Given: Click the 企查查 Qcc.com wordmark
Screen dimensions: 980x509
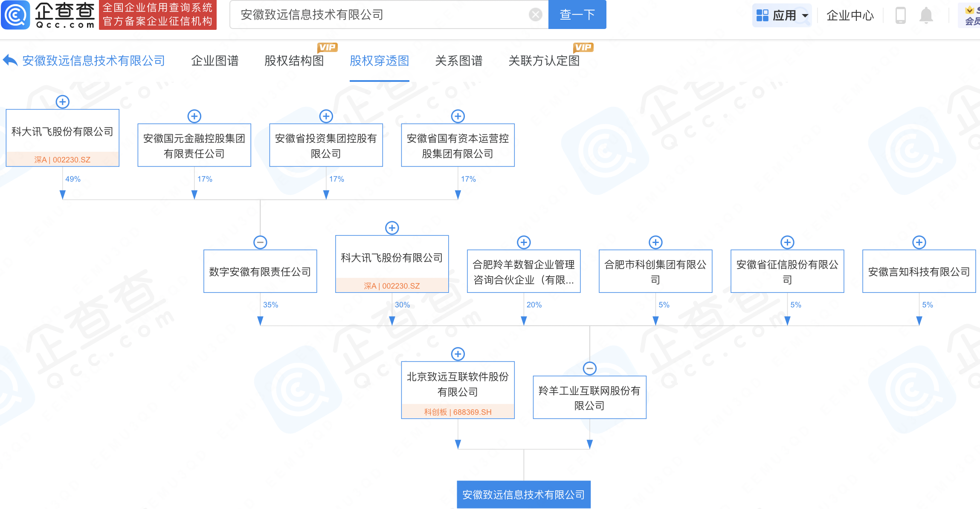Looking at the screenshot, I should tap(65, 15).
